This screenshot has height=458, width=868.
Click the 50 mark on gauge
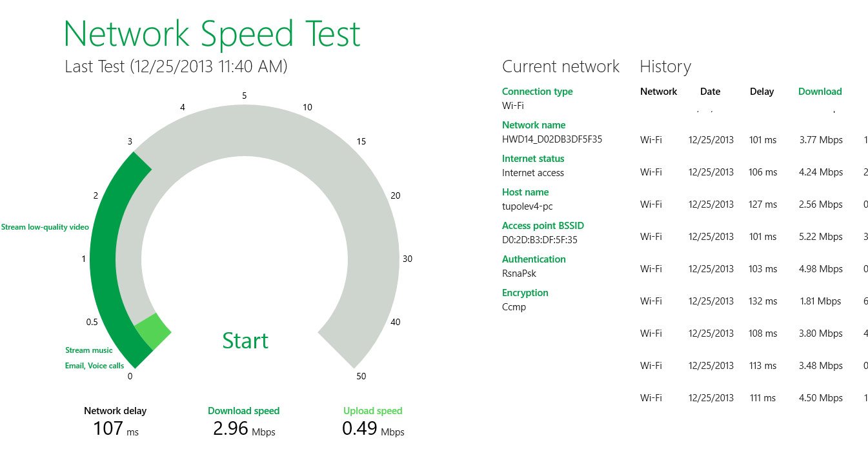coord(361,377)
